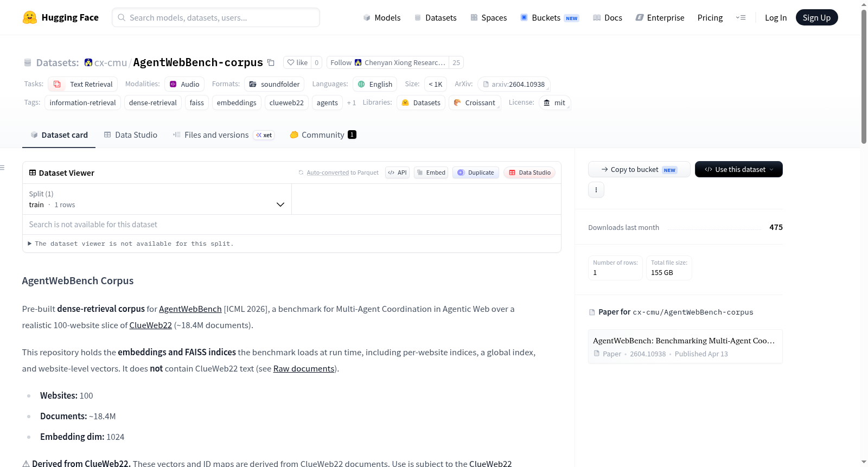Click the like count 0
This screenshot has height=467, width=868.
[x=317, y=62]
